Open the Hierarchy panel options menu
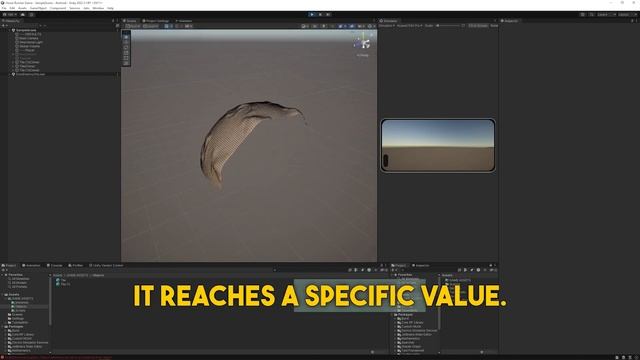 118,21
